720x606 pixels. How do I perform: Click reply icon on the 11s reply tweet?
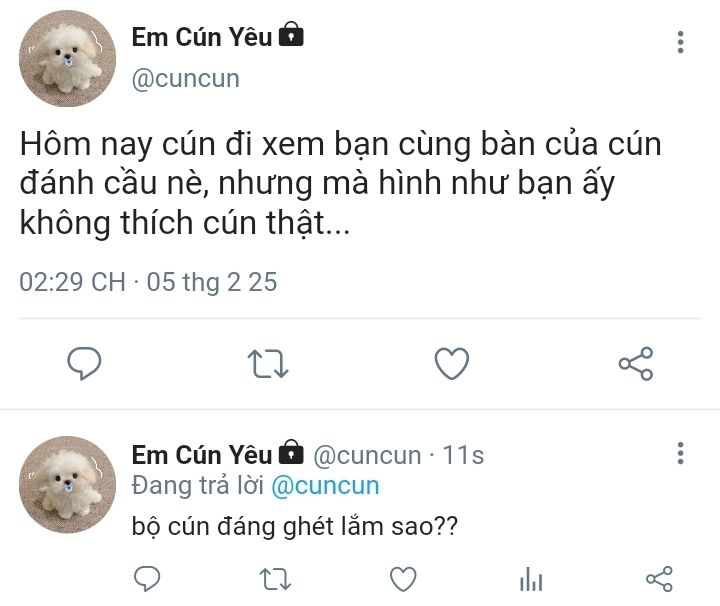point(147,578)
